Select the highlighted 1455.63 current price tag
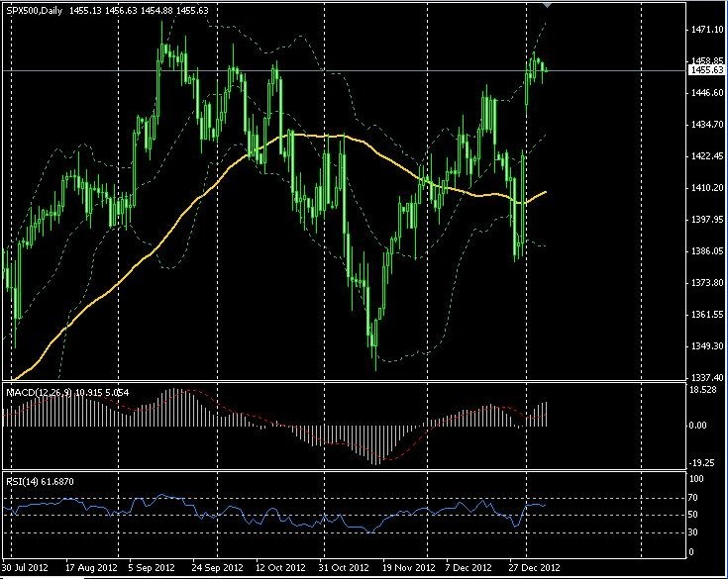 [706, 70]
